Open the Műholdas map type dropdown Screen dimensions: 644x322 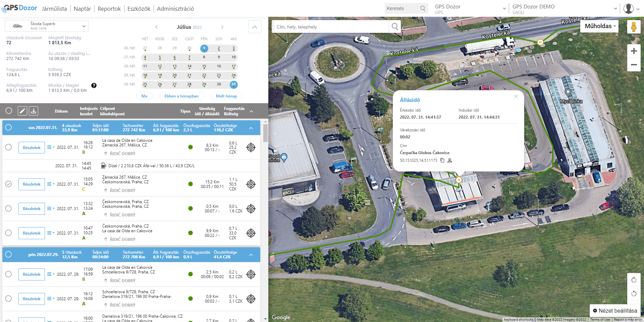(600, 26)
